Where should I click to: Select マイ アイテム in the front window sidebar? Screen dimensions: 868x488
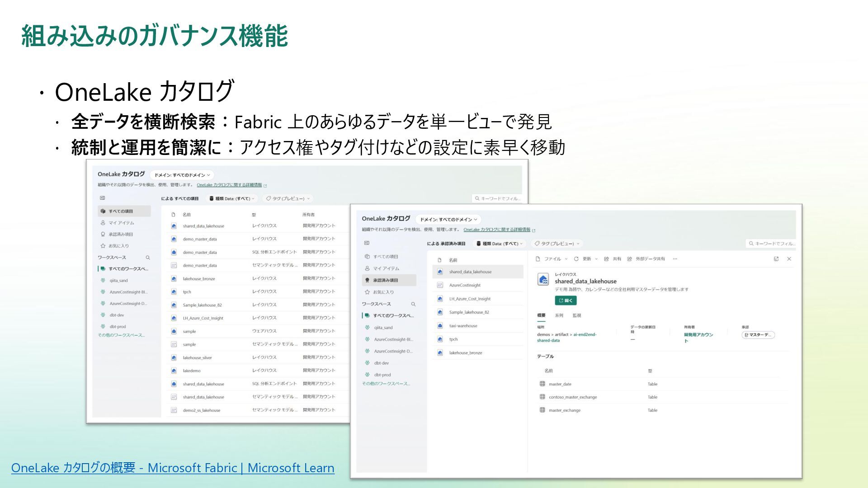point(389,268)
